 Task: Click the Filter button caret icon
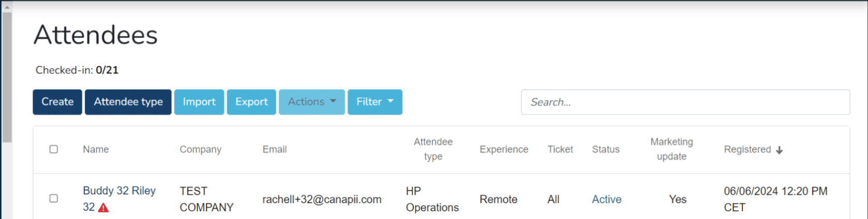point(391,101)
